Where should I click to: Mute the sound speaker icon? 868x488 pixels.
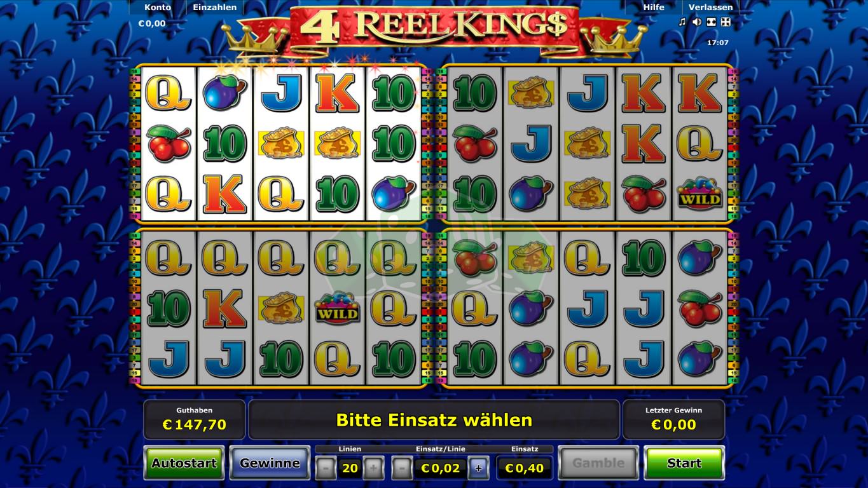pos(697,22)
